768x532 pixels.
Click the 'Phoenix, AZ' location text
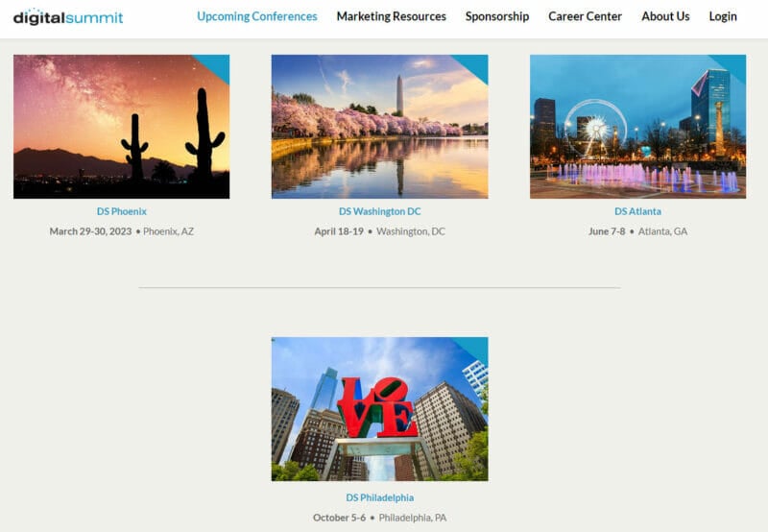pos(169,231)
